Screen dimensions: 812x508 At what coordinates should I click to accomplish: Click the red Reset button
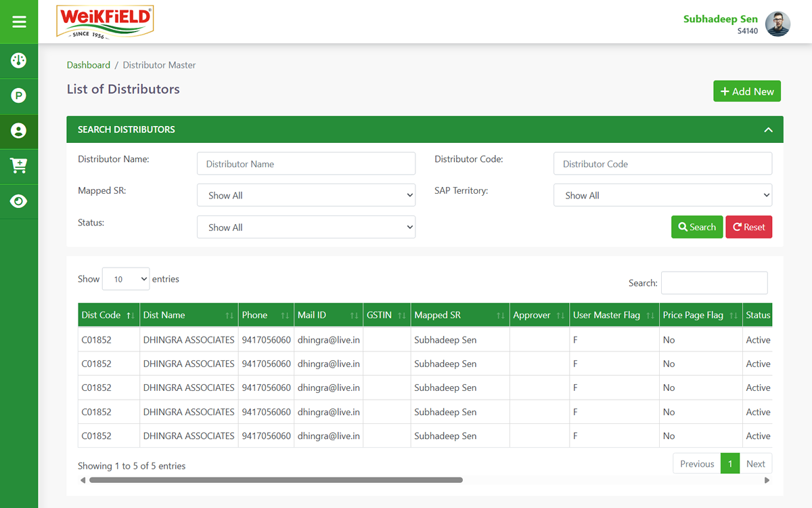[749, 227]
